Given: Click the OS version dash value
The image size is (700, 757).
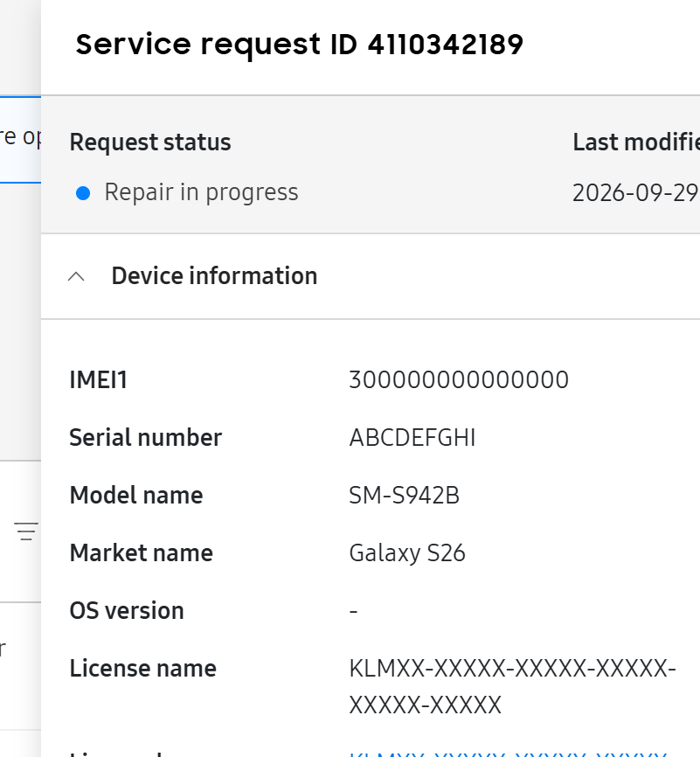Looking at the screenshot, I should [x=353, y=611].
